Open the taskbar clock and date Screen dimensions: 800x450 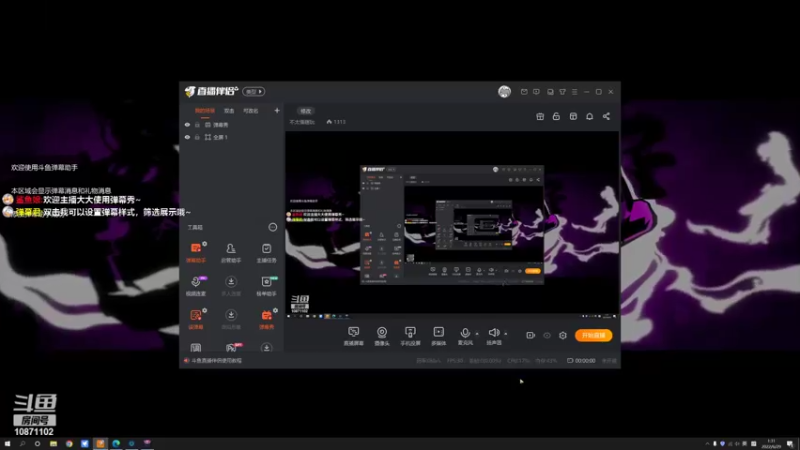coord(771,444)
